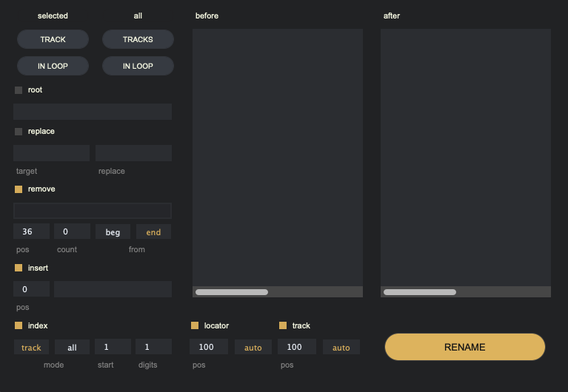Toggle the insert checkbox
568x392 pixels.
(19, 268)
